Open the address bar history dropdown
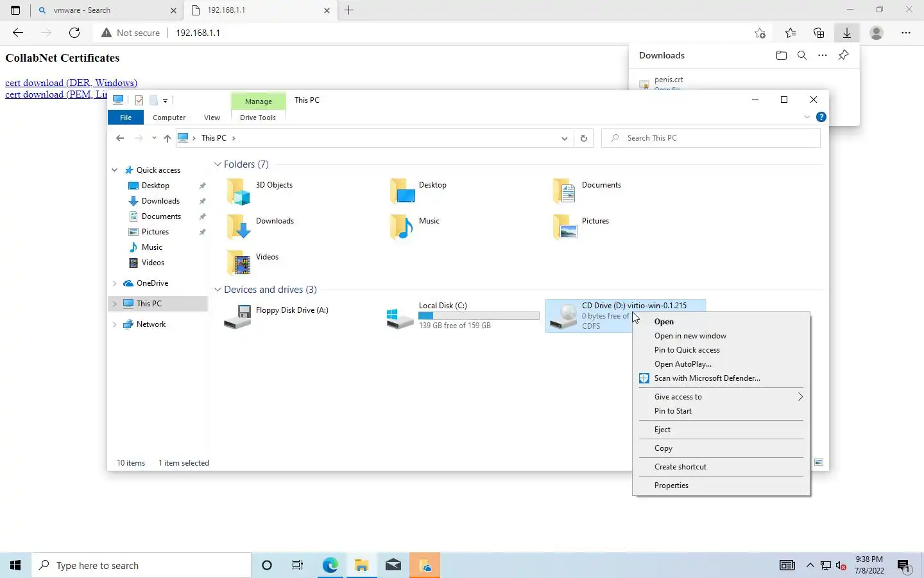 564,138
